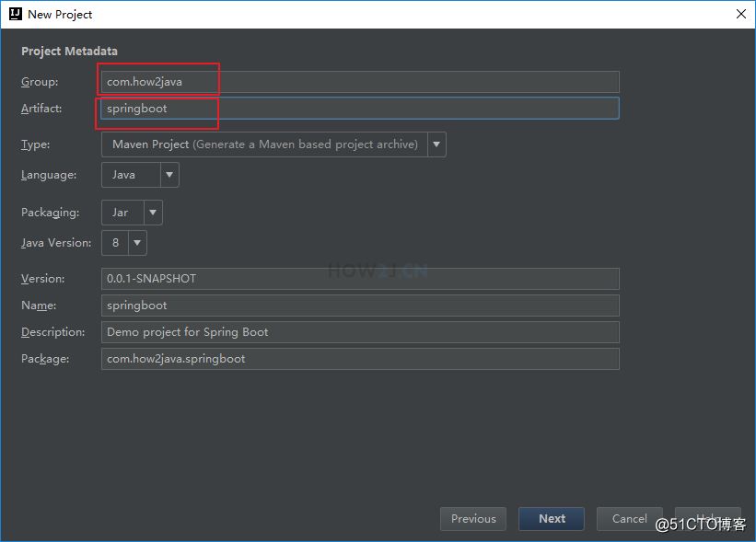
Task: Click the IntelliJ IDEA logo in title bar
Action: tap(16, 14)
